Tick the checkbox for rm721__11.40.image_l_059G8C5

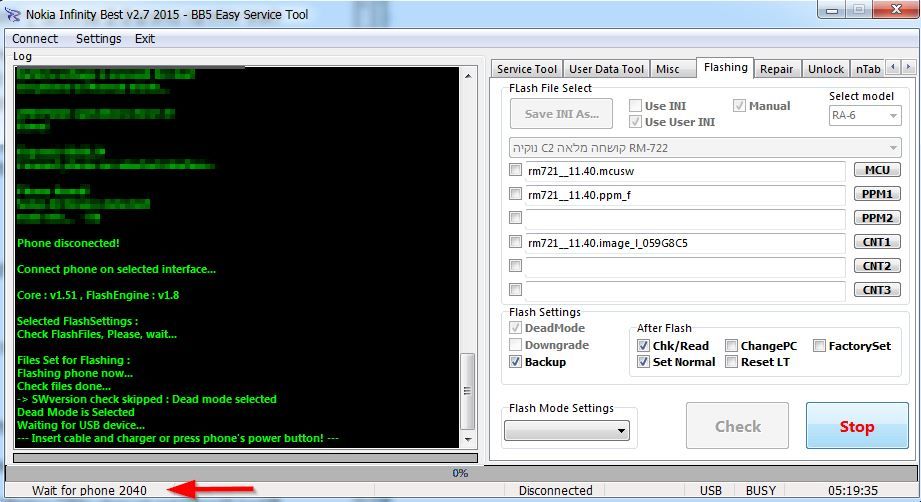(515, 241)
